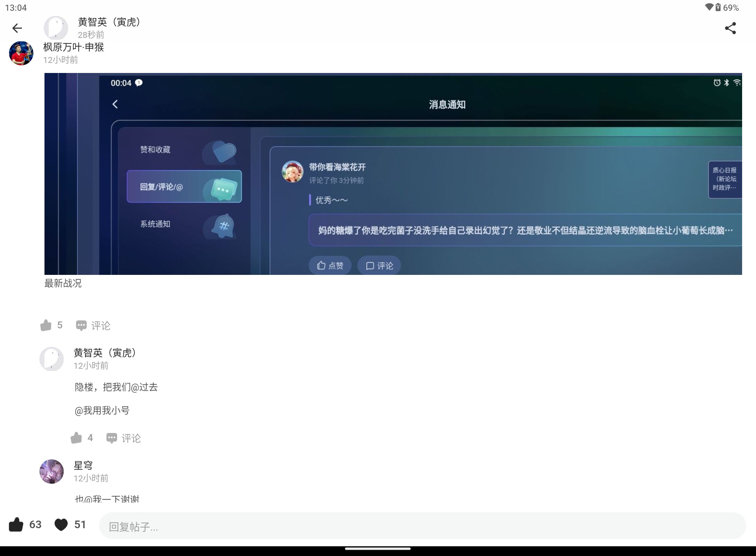Image resolution: width=756 pixels, height=556 pixels.
Task: Tap the 最新战况 caption text
Action: [63, 283]
